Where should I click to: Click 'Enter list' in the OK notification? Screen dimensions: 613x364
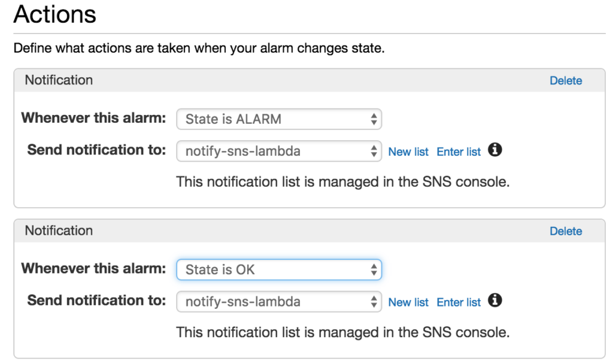pos(459,302)
